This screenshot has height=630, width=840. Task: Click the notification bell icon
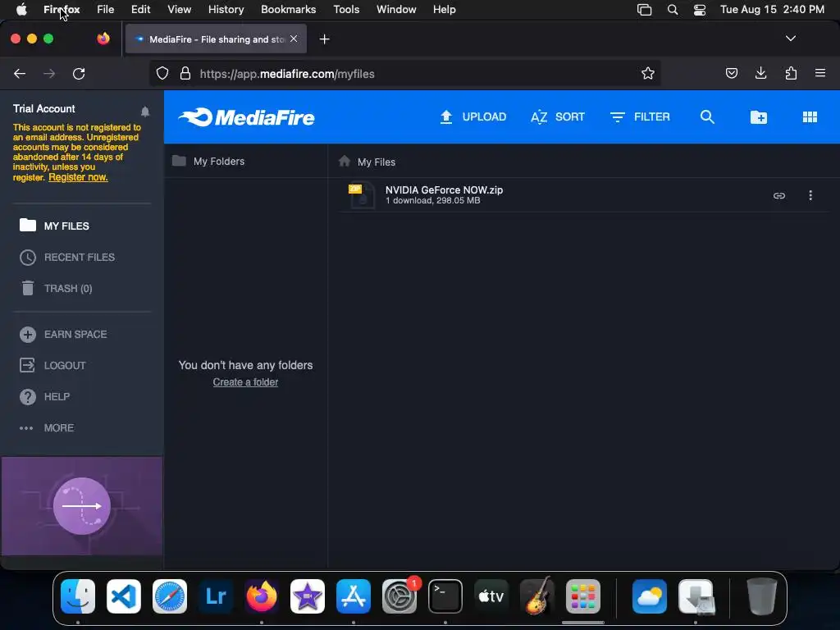pos(145,112)
